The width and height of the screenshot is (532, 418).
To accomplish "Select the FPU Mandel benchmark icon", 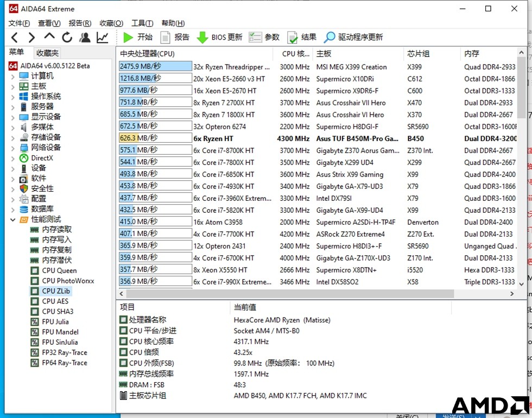I will tap(34, 332).
